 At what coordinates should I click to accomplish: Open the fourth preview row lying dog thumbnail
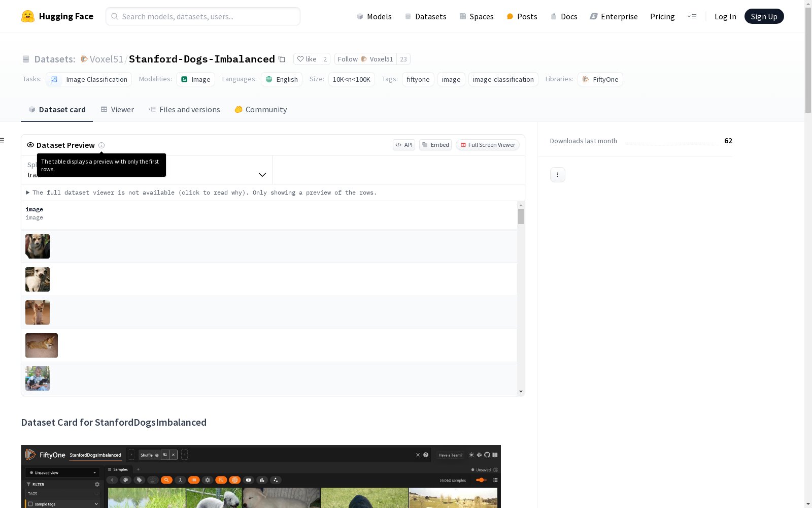tap(42, 345)
